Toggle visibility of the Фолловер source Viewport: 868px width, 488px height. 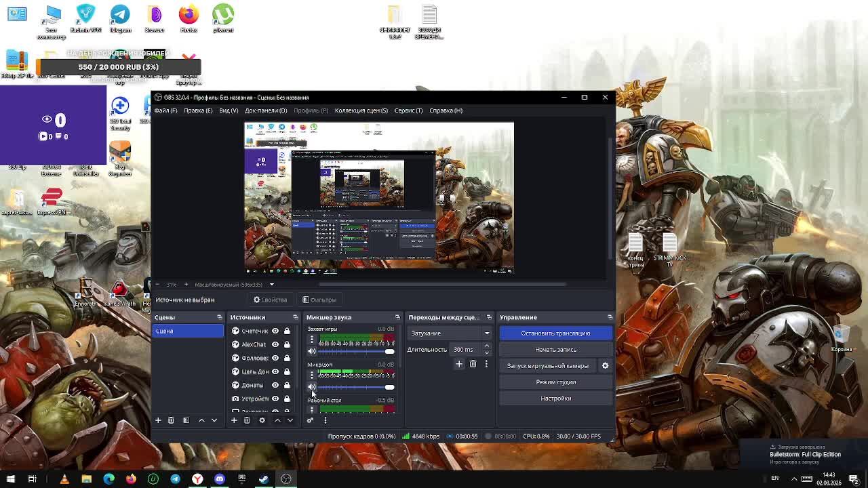(x=275, y=358)
